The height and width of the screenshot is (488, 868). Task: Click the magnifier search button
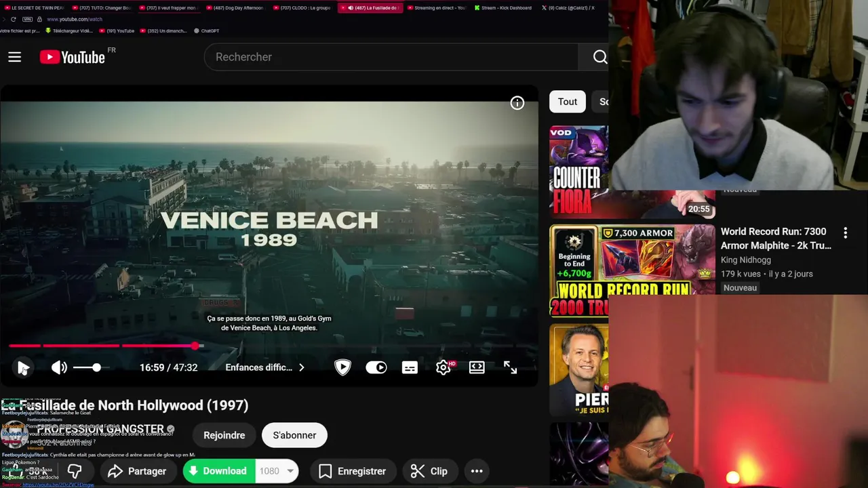coord(599,57)
